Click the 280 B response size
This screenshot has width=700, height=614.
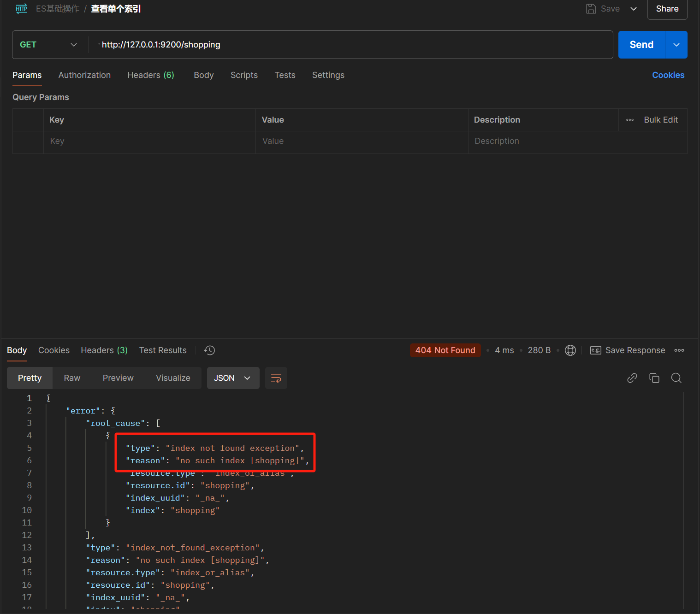pos(539,350)
